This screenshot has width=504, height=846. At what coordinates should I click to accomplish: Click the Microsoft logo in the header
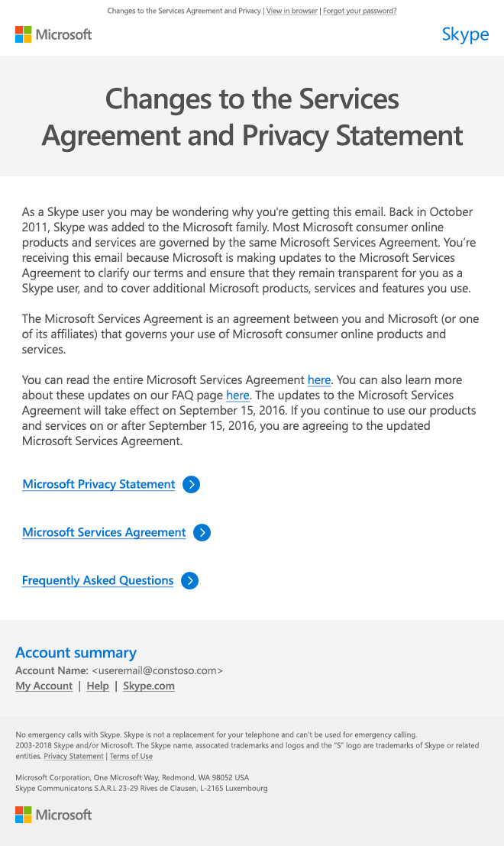tap(53, 34)
